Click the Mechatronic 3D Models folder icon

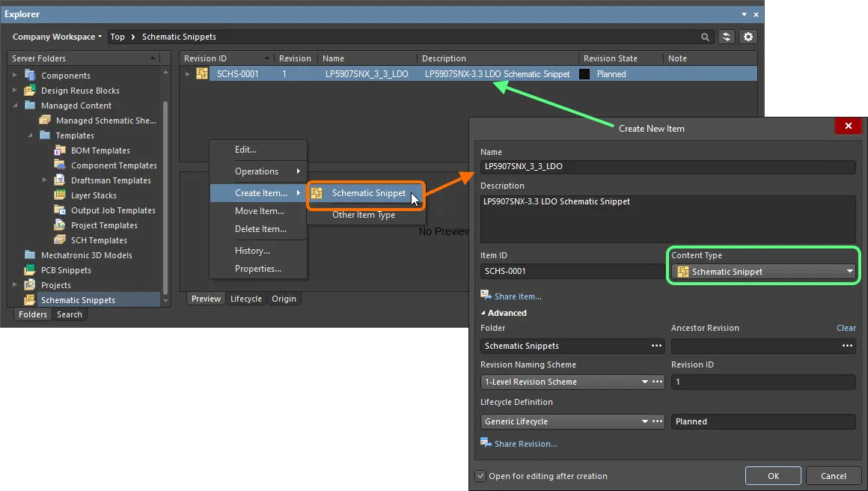[x=30, y=254]
